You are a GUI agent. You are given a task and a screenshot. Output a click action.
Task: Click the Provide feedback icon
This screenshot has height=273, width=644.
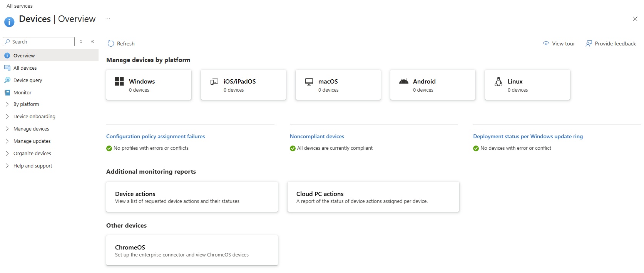(x=589, y=44)
